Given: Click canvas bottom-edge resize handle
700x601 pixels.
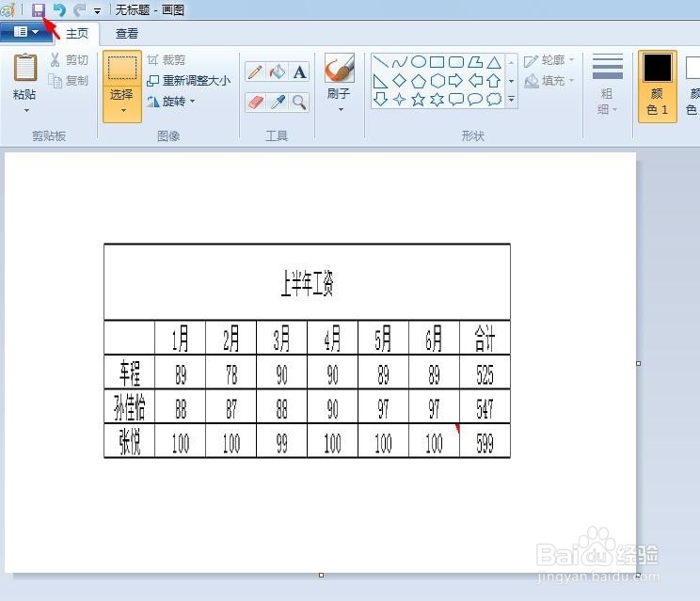Looking at the screenshot, I should (x=321, y=575).
